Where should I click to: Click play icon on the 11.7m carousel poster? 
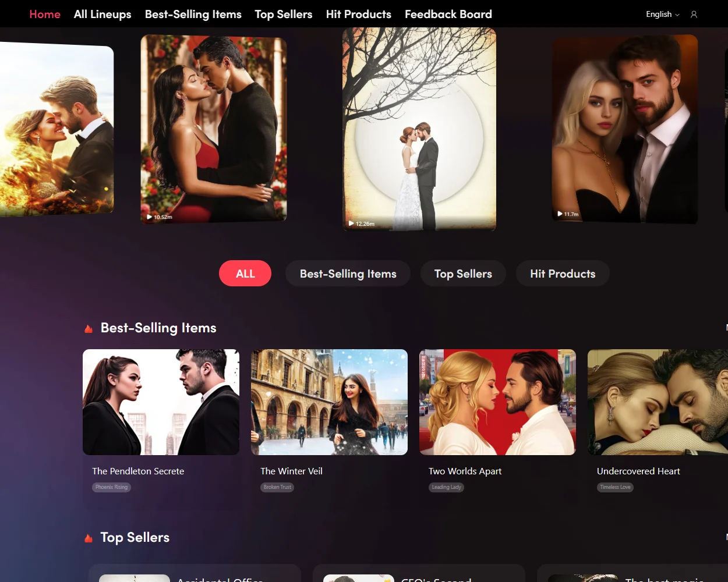[x=560, y=214]
